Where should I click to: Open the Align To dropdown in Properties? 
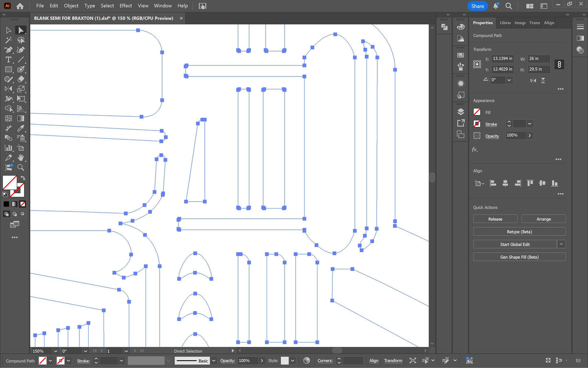479,184
